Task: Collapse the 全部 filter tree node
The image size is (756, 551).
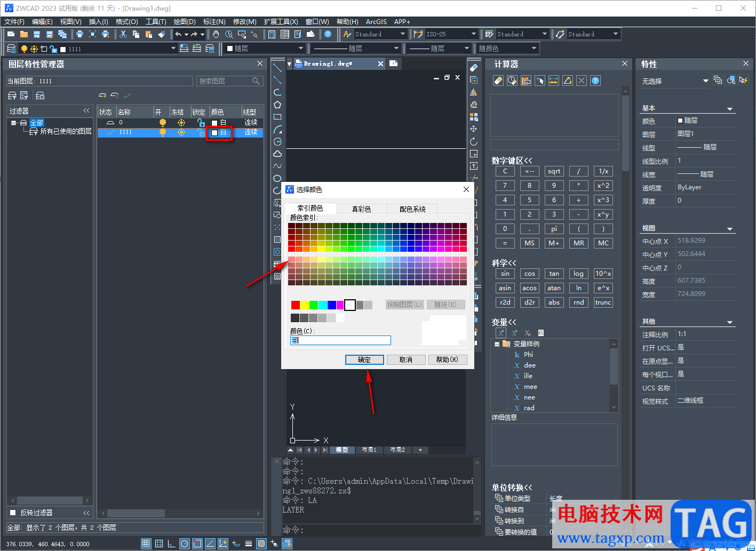Action: 13,123
